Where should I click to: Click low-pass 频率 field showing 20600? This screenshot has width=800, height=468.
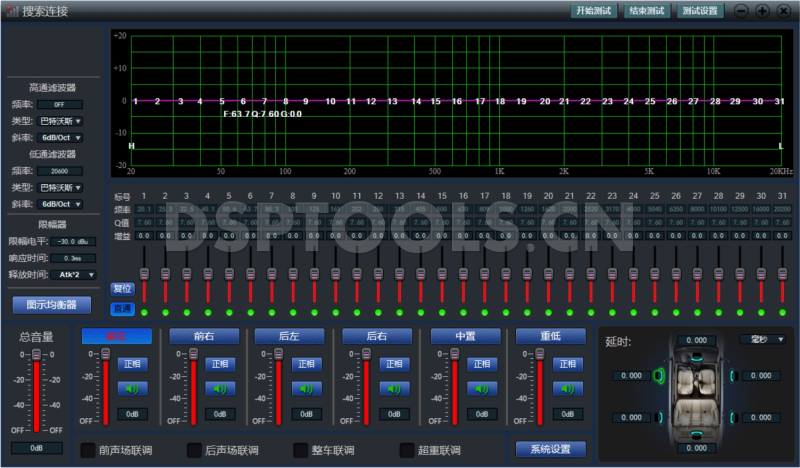coord(60,171)
